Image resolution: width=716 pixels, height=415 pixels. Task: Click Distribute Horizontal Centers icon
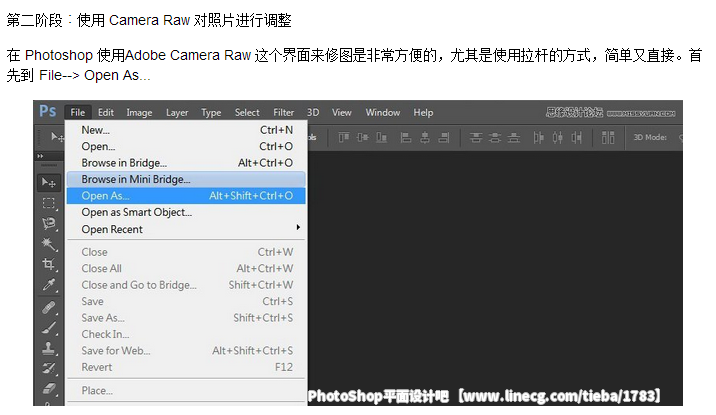(x=558, y=137)
